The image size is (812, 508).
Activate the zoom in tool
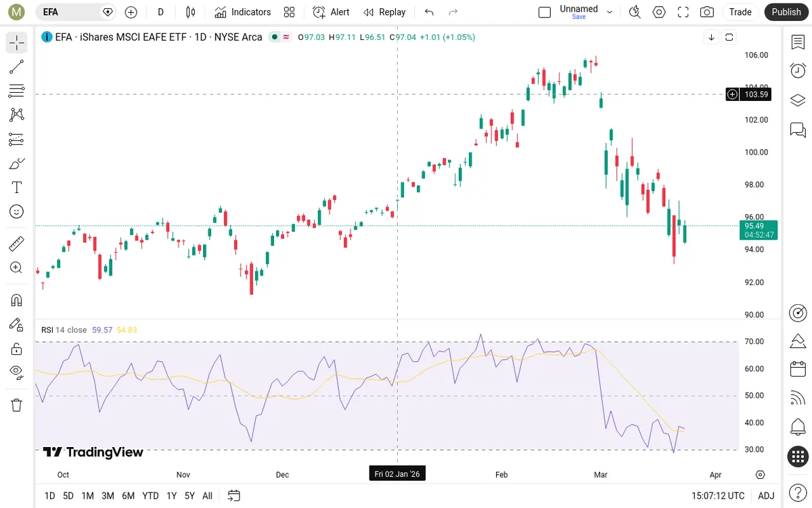[x=17, y=268]
